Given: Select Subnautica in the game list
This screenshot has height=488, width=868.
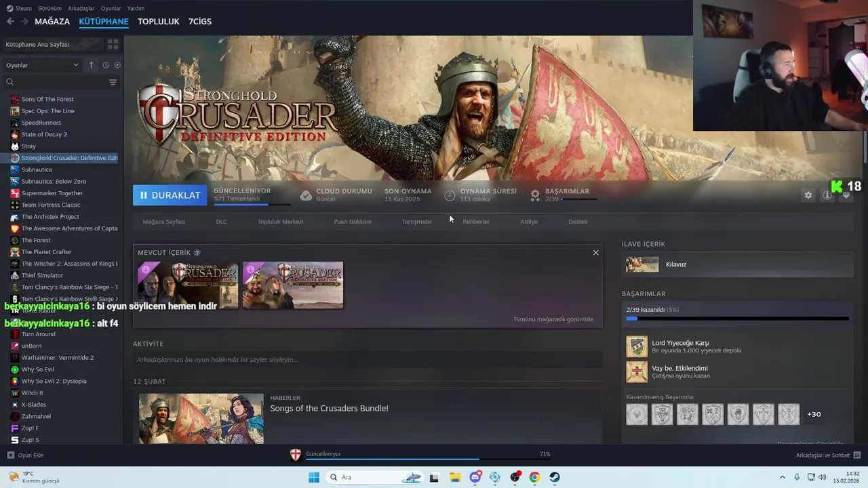Looking at the screenshot, I should tap(37, 169).
